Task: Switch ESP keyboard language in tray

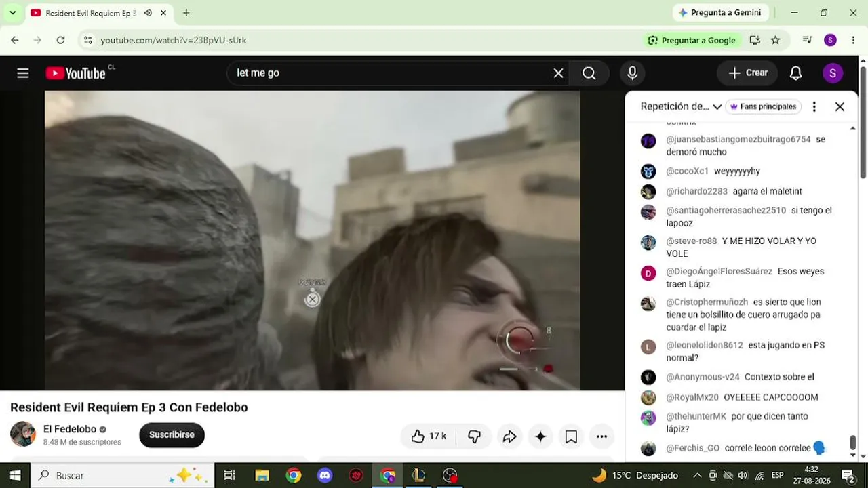Action: tap(777, 475)
